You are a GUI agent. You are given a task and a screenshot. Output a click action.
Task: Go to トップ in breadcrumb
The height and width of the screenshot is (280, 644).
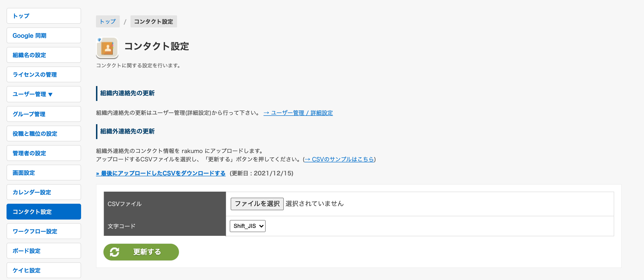[x=108, y=21]
